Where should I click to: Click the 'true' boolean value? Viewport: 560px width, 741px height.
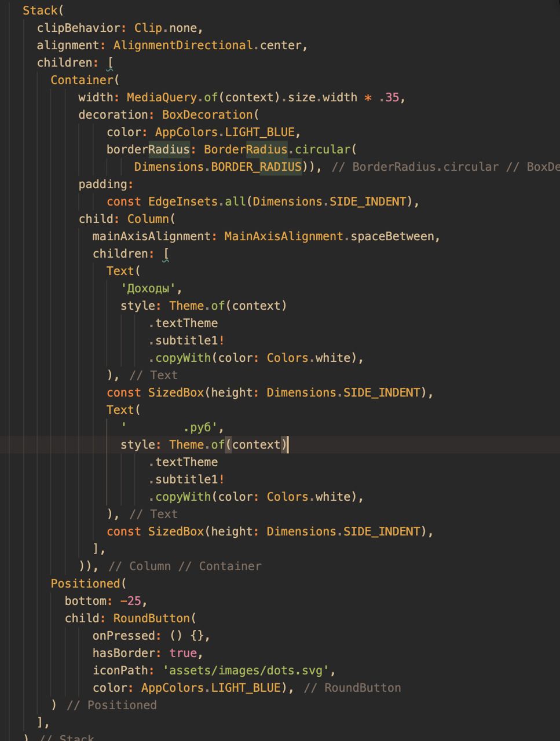[183, 653]
